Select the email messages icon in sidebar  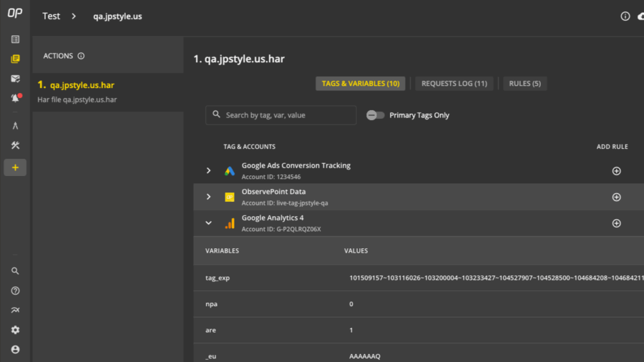coord(15,78)
